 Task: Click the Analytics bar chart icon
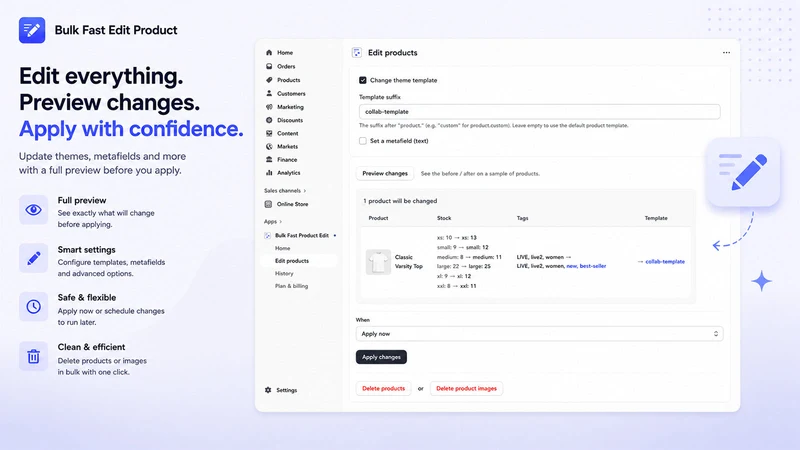[x=269, y=173]
